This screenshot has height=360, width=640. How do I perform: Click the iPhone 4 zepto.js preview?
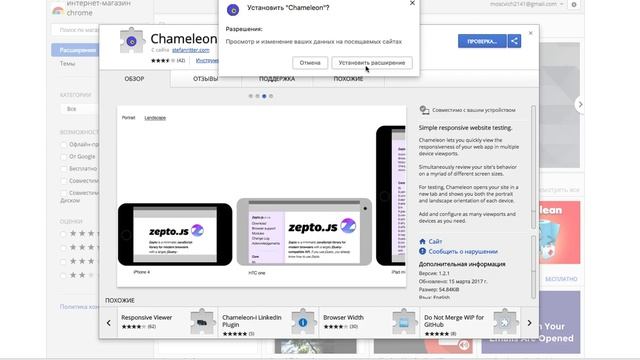(175, 234)
